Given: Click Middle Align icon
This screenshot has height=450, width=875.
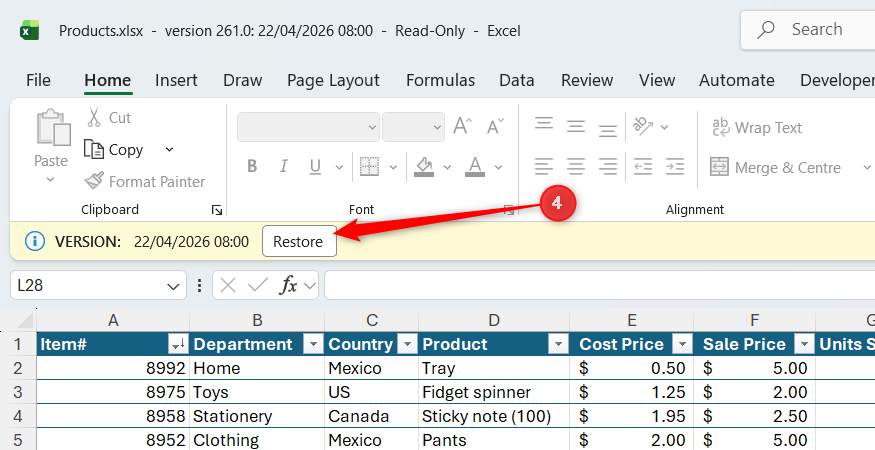Looking at the screenshot, I should click(x=575, y=127).
